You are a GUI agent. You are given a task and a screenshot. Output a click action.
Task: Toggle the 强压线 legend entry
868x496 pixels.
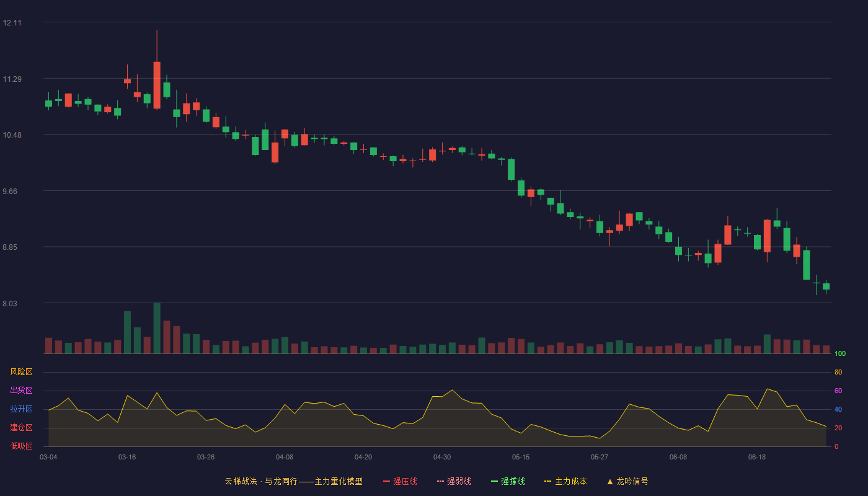[400, 481]
